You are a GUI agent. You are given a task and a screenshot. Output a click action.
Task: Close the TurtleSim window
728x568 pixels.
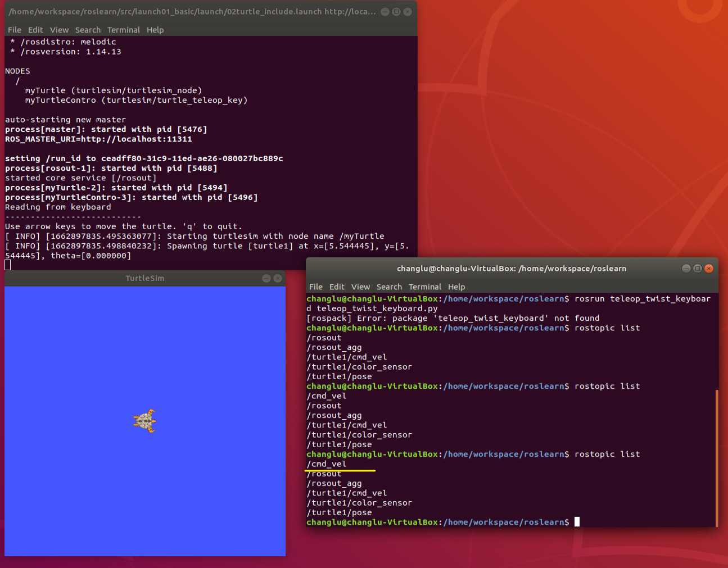(278, 278)
